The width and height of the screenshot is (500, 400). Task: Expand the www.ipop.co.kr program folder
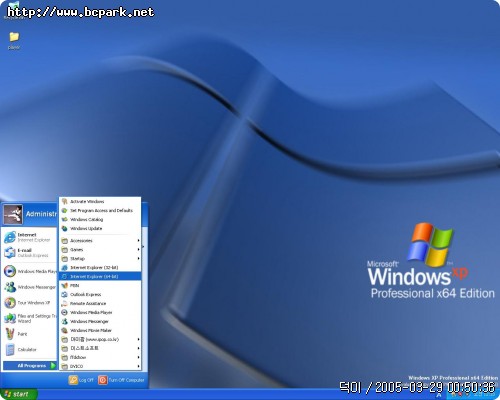100,339
